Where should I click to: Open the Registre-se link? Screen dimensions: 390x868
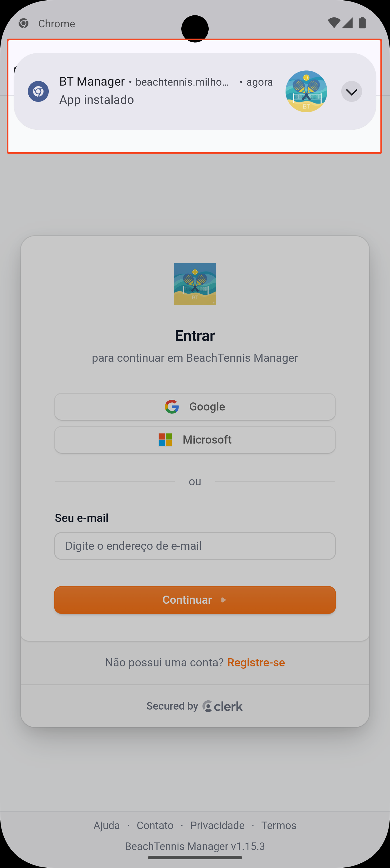pos(256,662)
